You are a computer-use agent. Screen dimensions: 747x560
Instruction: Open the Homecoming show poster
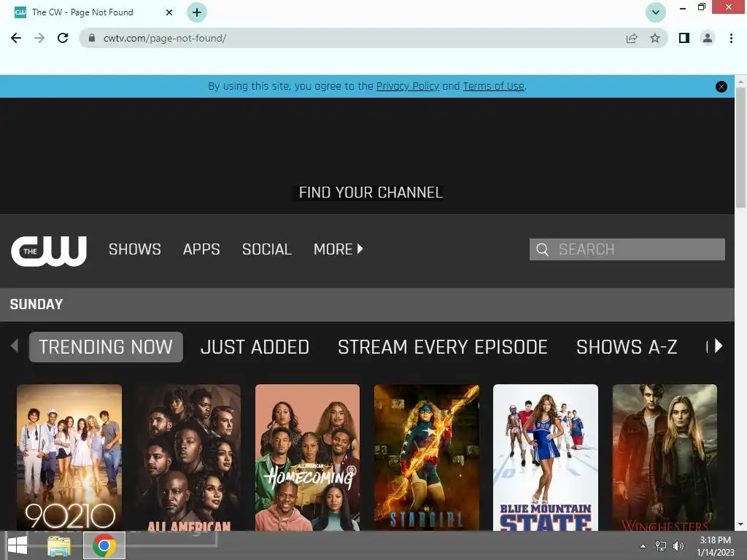307,457
